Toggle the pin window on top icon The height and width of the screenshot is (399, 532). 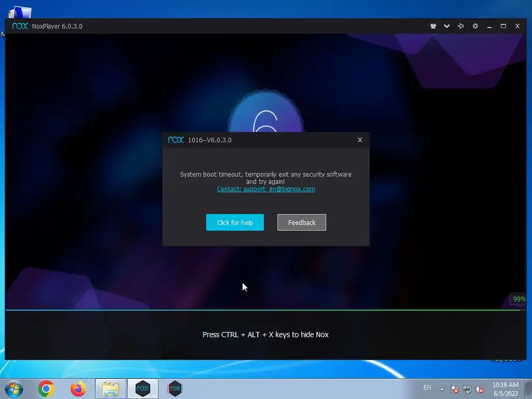point(460,26)
